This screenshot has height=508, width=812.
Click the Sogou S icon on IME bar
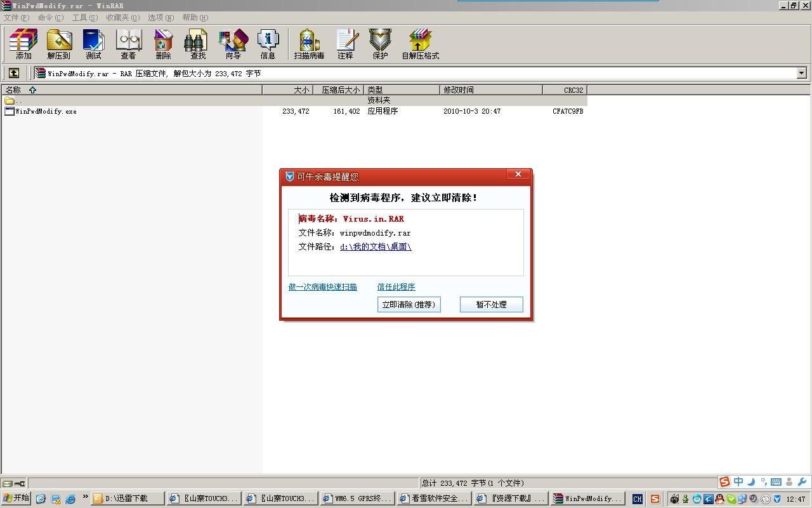coord(724,482)
